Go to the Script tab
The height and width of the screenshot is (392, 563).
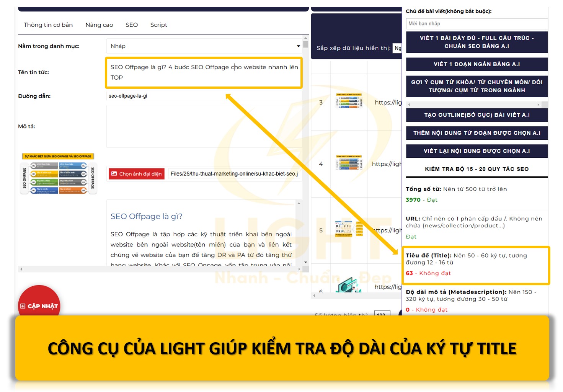click(x=159, y=25)
